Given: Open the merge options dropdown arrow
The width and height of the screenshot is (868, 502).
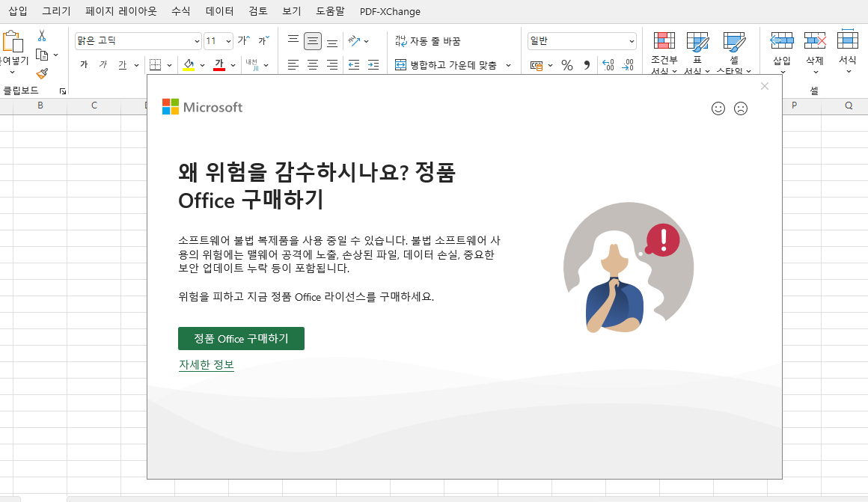Looking at the screenshot, I should pyautogui.click(x=508, y=65).
